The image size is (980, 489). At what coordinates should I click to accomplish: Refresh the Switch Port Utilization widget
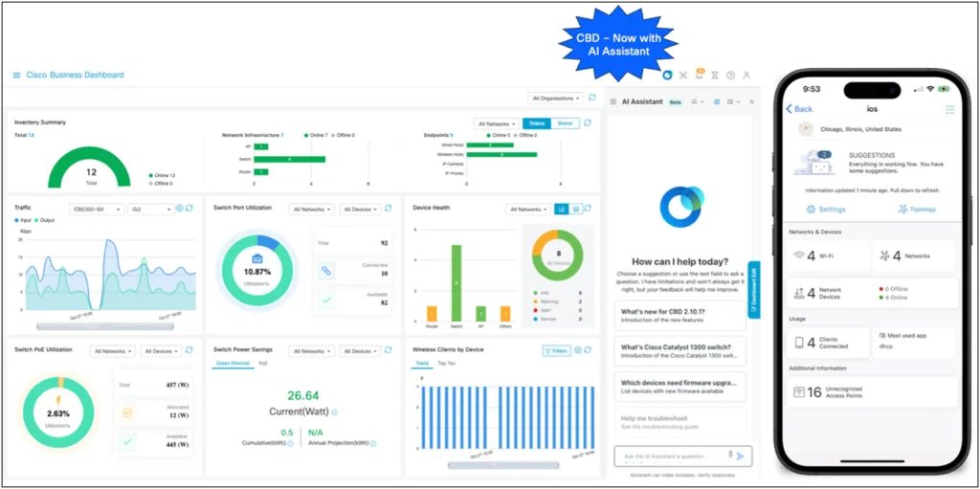pos(389,209)
